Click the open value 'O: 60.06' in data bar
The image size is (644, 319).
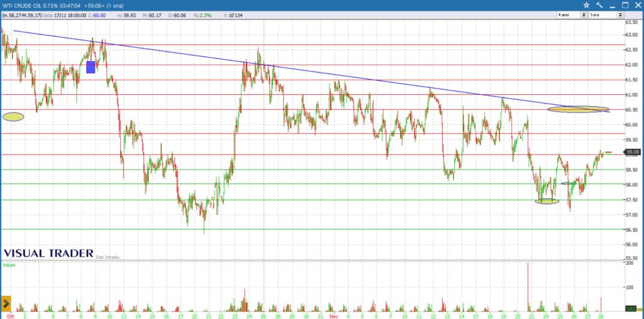tap(177, 15)
